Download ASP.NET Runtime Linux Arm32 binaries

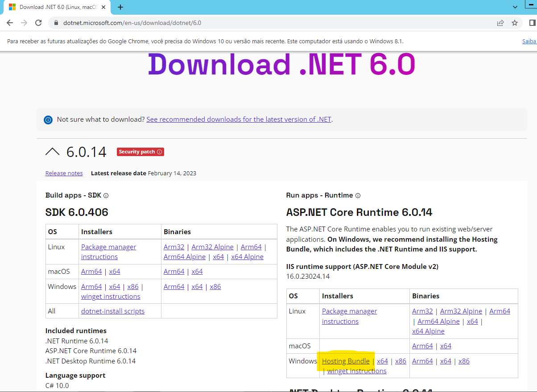[x=422, y=311]
